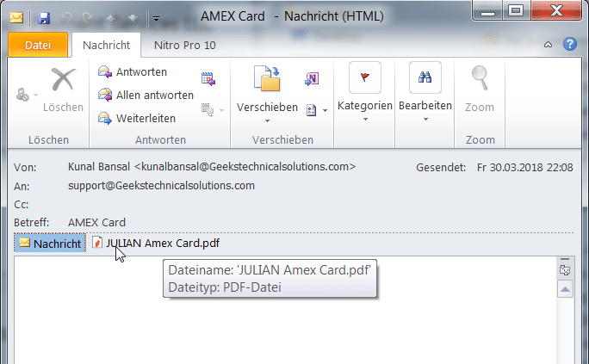Click scrollbar up arrow in message pane
This screenshot has height=364, width=589.
point(565,289)
